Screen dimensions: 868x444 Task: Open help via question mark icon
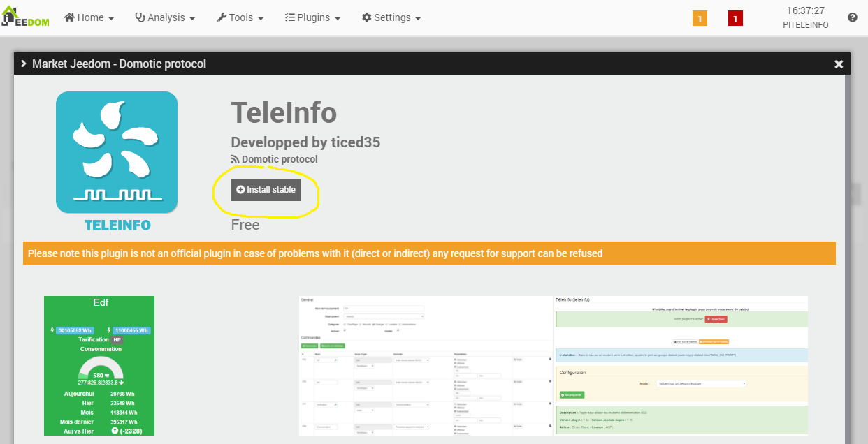point(852,17)
